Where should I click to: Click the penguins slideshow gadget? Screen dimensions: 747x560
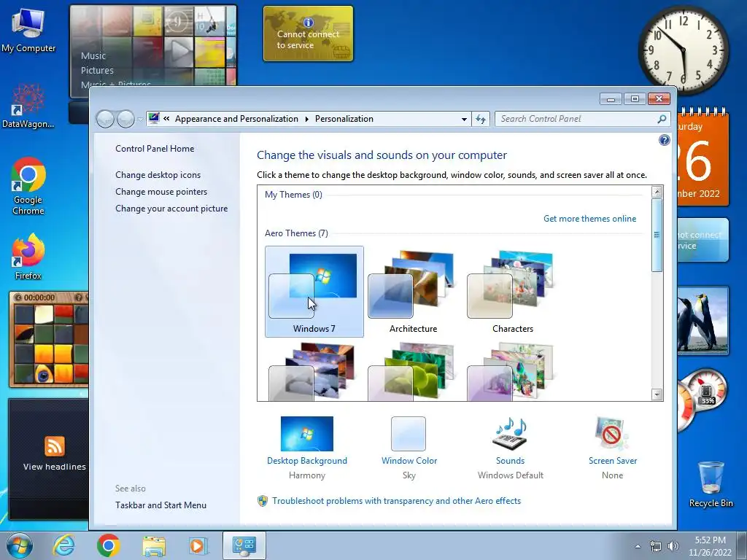point(703,321)
